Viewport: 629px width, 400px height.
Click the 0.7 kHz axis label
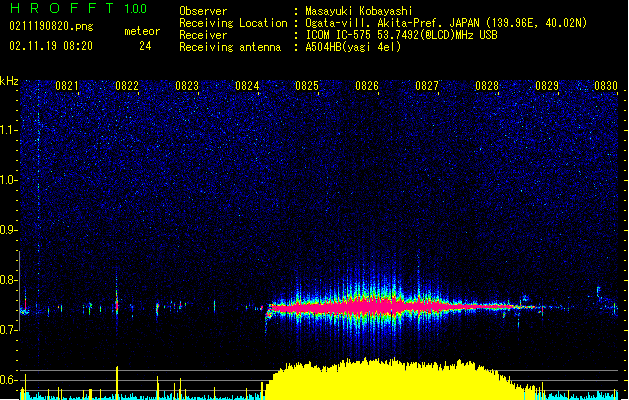click(x=9, y=330)
